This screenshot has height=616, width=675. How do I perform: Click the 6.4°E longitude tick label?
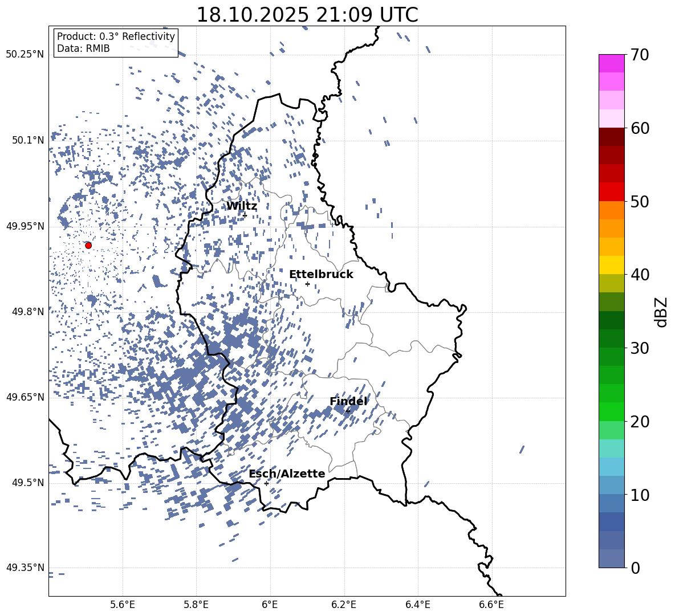[417, 605]
